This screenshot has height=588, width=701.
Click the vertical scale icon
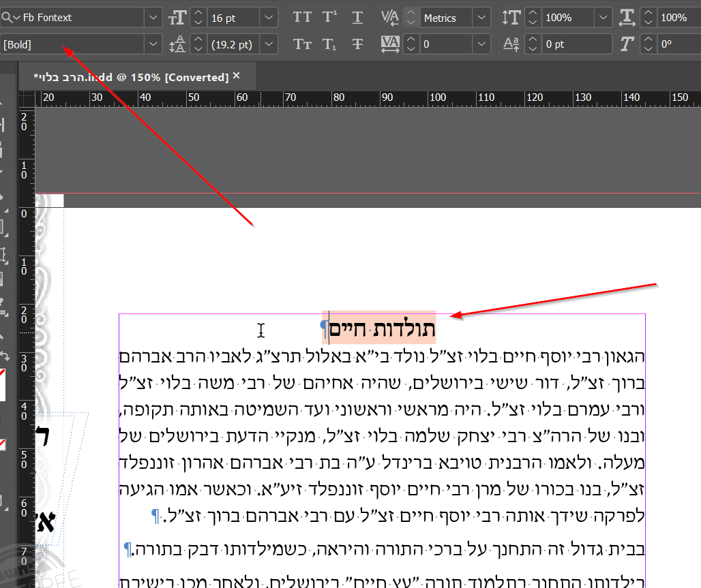point(511,18)
